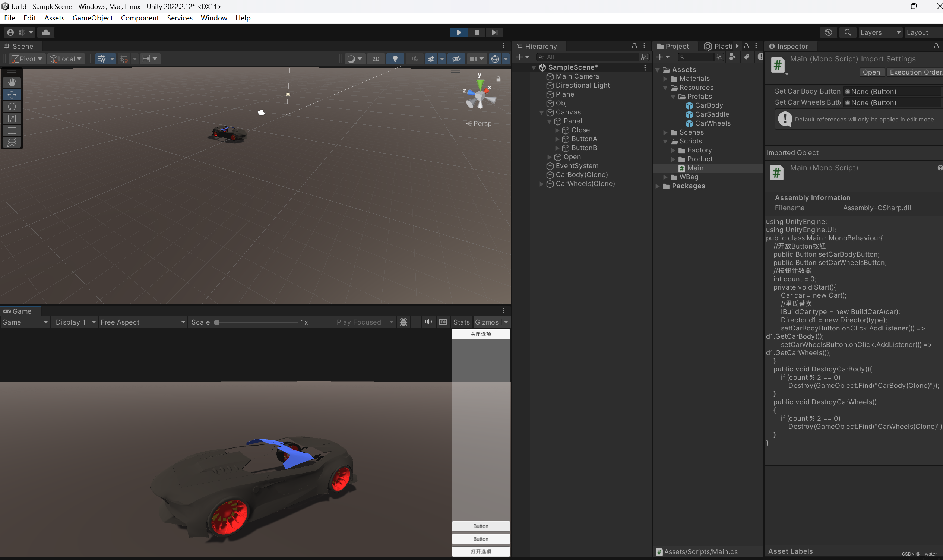Screen dimensions: 943x560
Task: Expand the Materials folder
Action: pyautogui.click(x=665, y=79)
